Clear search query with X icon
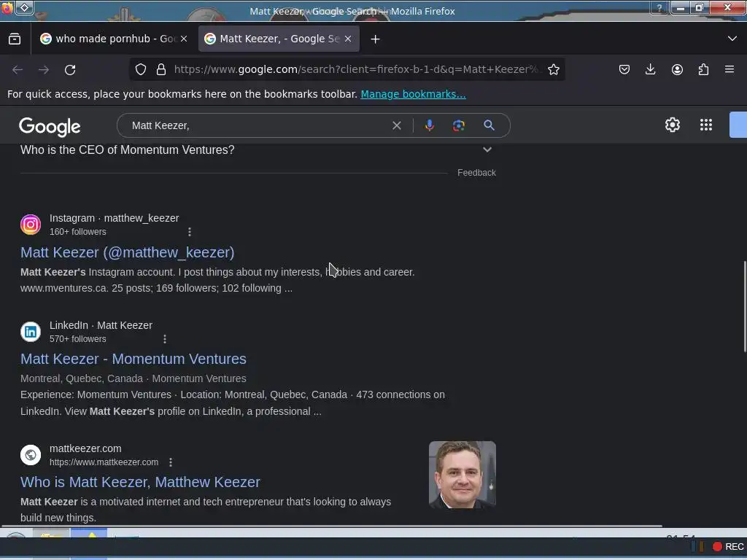Screen dimensions: 747x560 pos(396,125)
